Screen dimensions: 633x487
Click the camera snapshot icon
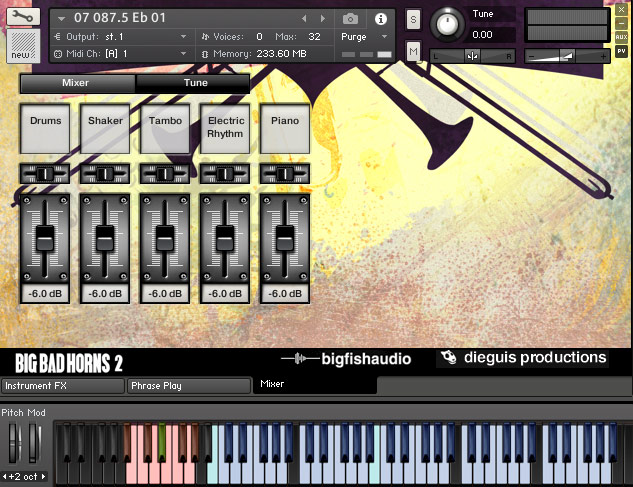pyautogui.click(x=350, y=19)
